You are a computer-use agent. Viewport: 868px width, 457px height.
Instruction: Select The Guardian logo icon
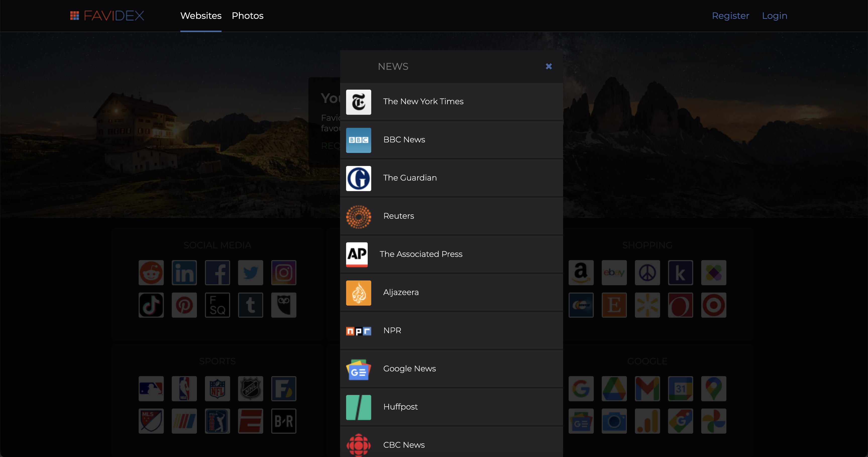(358, 178)
